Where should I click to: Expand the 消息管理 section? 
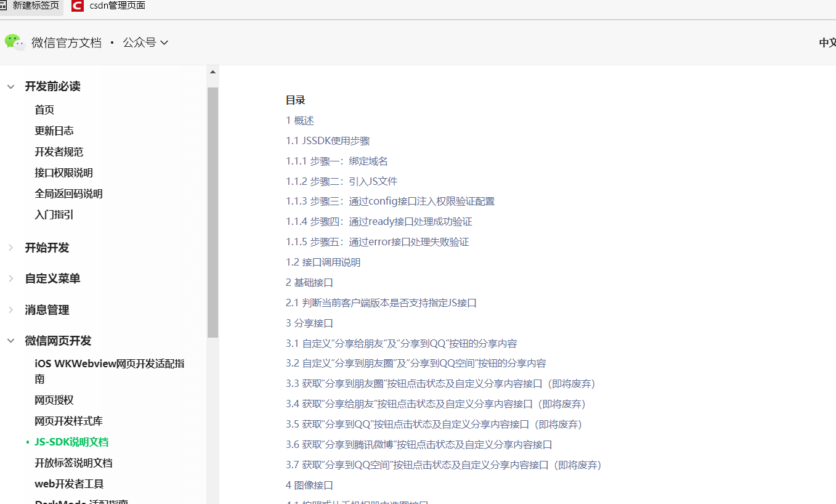10,310
